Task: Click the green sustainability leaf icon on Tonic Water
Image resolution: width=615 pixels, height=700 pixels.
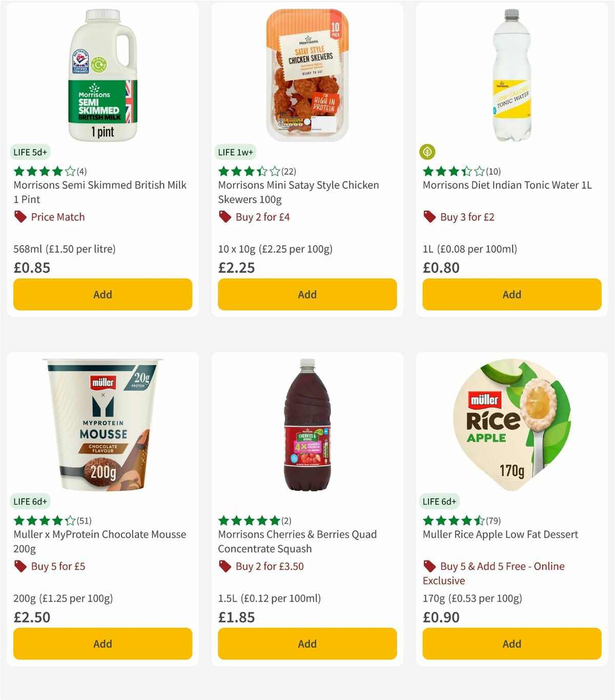Action: 428,152
